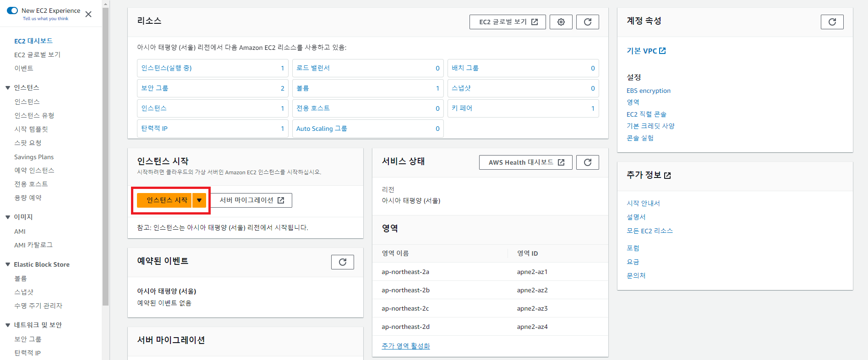
Task: Open the 기본 VPC link
Action: coord(646,51)
